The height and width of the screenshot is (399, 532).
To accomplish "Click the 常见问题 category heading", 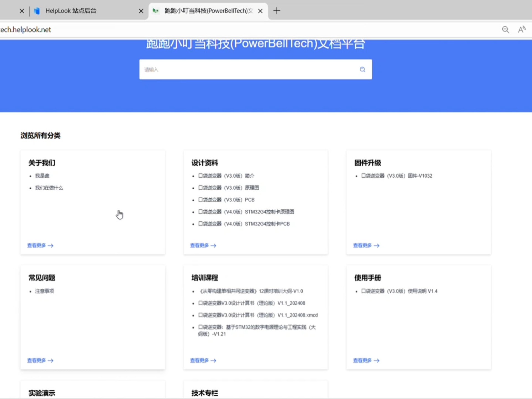I will (42, 278).
